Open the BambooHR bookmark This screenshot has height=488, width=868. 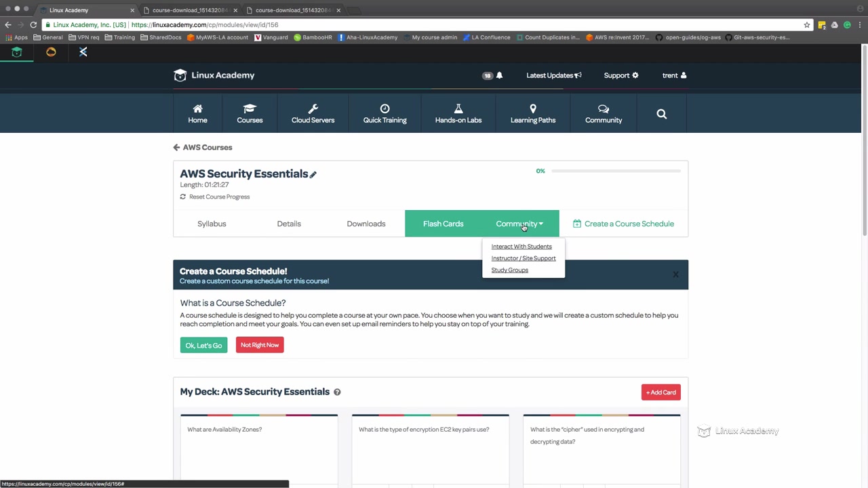[x=313, y=37]
